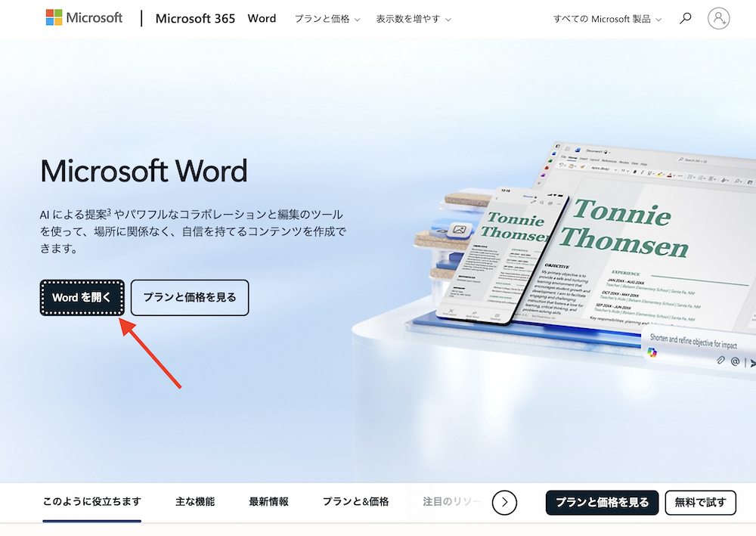756x536 pixels.
Task: Click the Word を開く button
Action: coord(82,297)
